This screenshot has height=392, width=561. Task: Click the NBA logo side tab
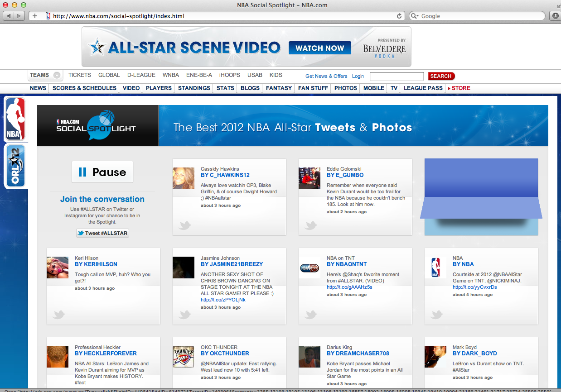pos(15,119)
